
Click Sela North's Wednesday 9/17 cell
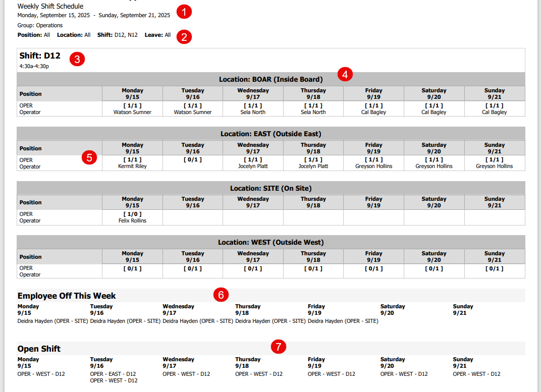point(253,109)
